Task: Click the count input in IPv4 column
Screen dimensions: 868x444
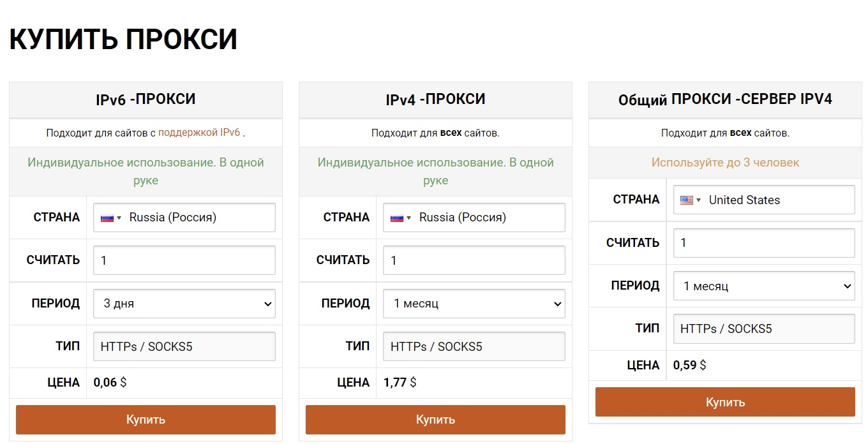Action: pyautogui.click(x=474, y=260)
